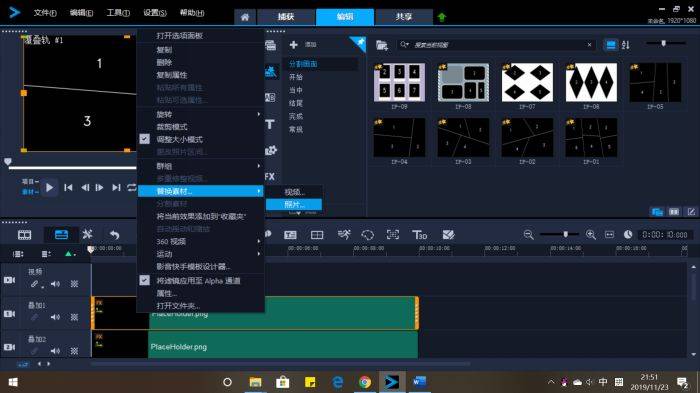The height and width of the screenshot is (393, 700).
Task: Open the split screen template creator icon
Action: (x=317, y=235)
